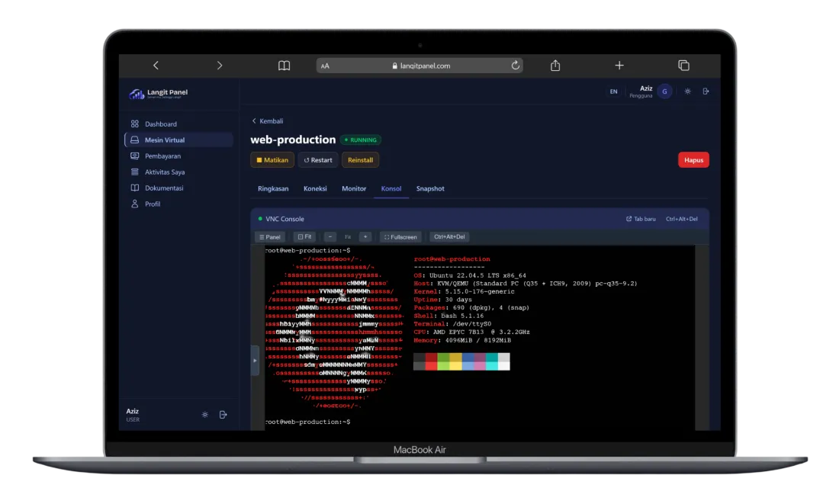Screen dimensions: 839x504
Task: Click Ctrl+Alt+Del in the VNC Console header
Action: 682,219
